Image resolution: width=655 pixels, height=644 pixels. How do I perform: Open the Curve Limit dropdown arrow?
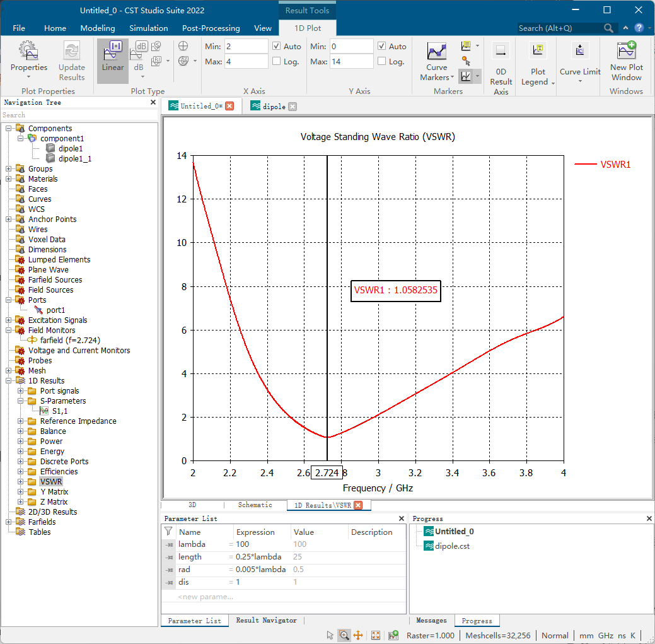580,81
